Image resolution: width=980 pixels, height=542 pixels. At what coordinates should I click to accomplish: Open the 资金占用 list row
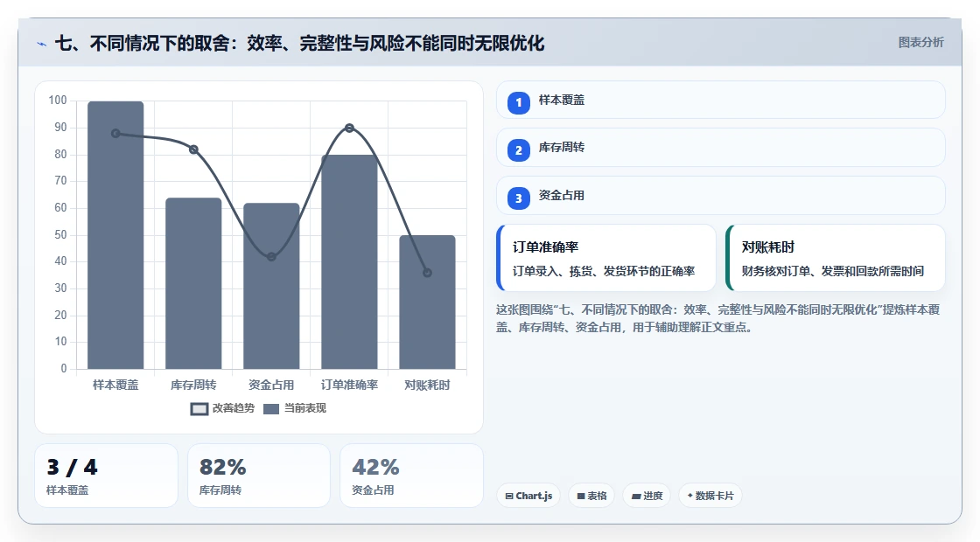click(x=721, y=196)
